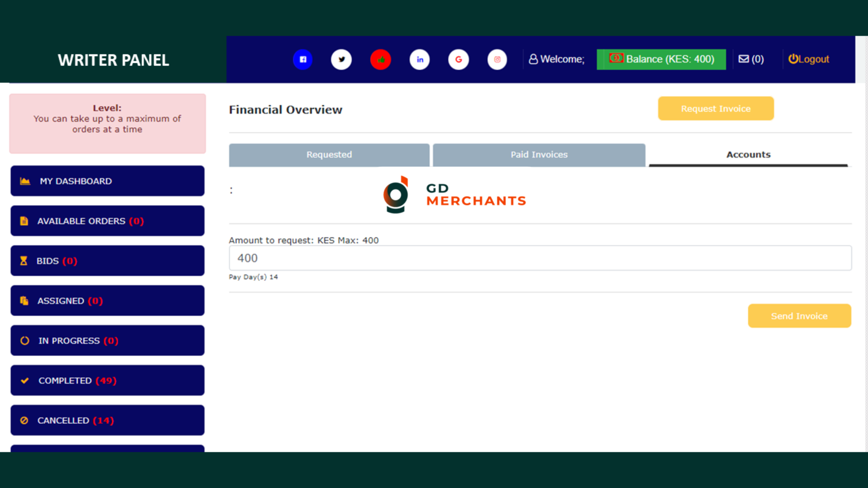View Completed orders in sidebar
The height and width of the screenshot is (488, 868).
pos(108,380)
